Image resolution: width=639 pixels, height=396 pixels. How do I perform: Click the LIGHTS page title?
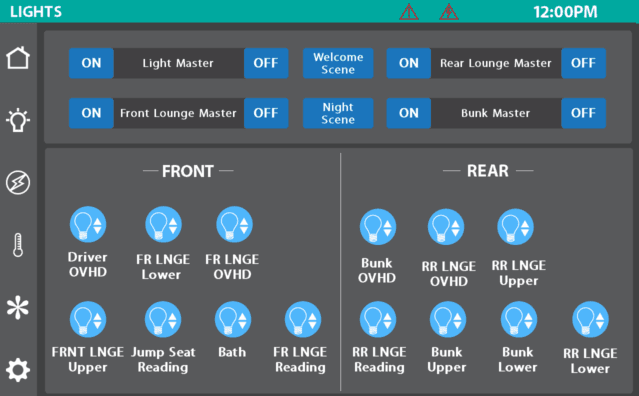36,12
